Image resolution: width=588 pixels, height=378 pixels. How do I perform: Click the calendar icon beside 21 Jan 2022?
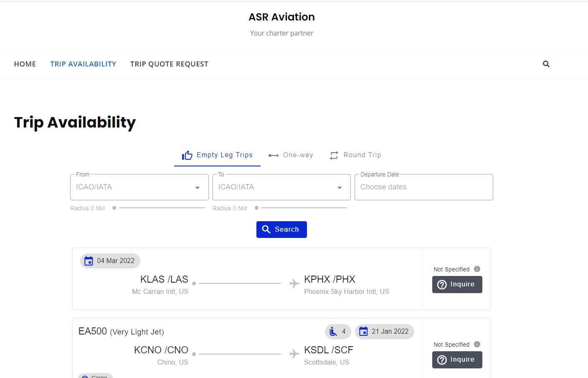pos(364,332)
